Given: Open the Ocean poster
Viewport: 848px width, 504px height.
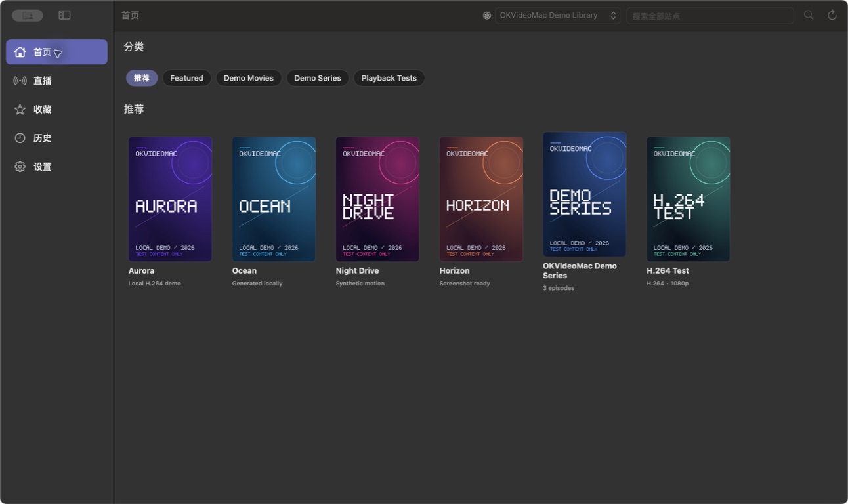Looking at the screenshot, I should (x=274, y=199).
